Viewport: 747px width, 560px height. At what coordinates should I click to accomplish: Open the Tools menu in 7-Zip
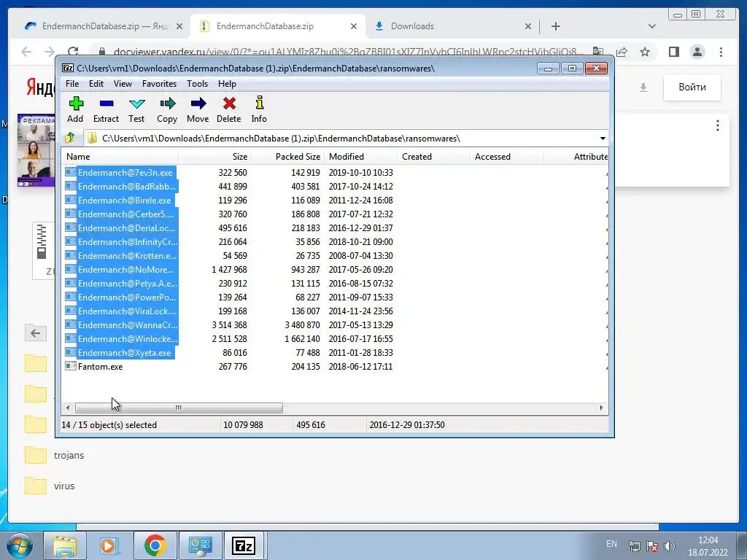pyautogui.click(x=197, y=84)
